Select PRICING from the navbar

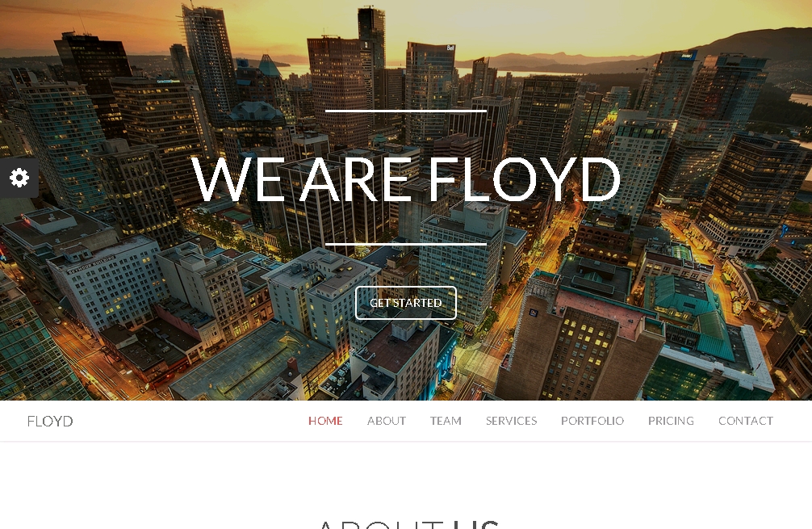[671, 421]
